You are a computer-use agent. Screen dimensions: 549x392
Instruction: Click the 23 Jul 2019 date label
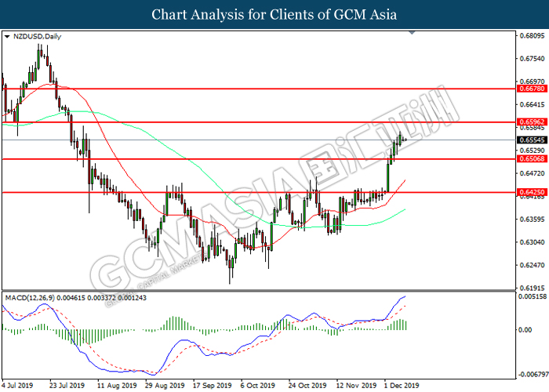point(67,386)
